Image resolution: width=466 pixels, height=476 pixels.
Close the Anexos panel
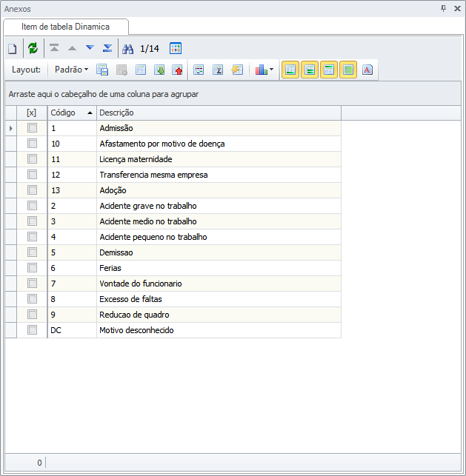coord(457,8)
